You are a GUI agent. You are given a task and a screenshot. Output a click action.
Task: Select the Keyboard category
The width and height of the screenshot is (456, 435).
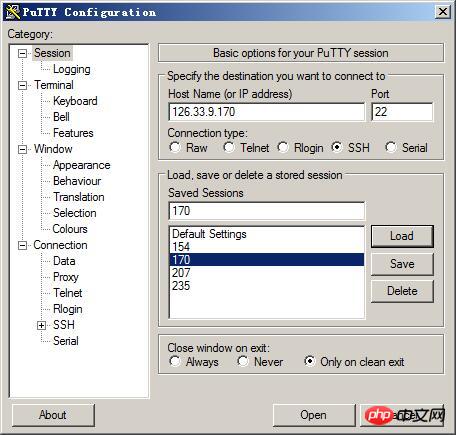(x=75, y=101)
